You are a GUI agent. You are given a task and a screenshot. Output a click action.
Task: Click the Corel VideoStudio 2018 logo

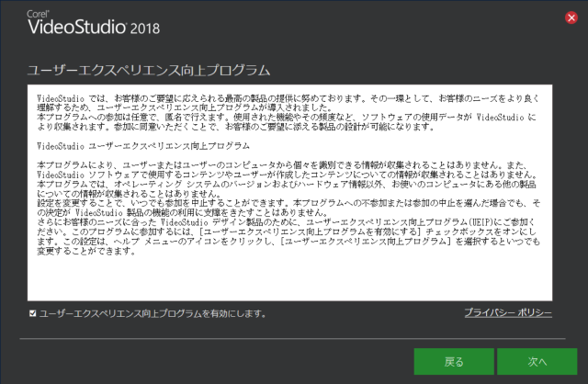click(x=94, y=22)
